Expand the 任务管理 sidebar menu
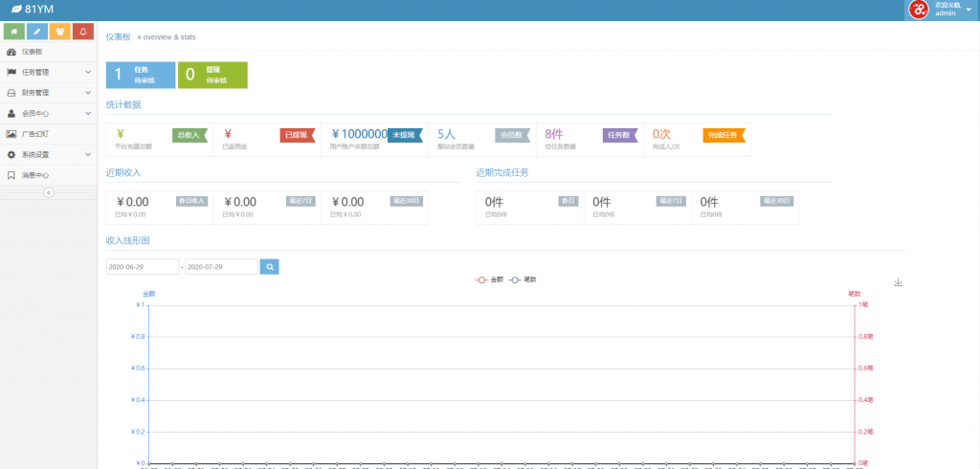The height and width of the screenshot is (469, 980). point(49,73)
